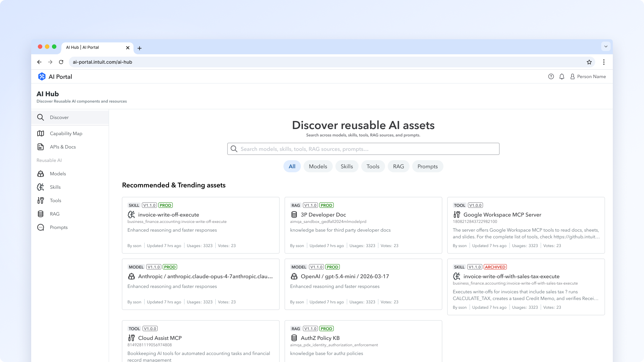Image resolution: width=644 pixels, height=362 pixels.
Task: Open the notifications bell icon
Action: tap(562, 76)
